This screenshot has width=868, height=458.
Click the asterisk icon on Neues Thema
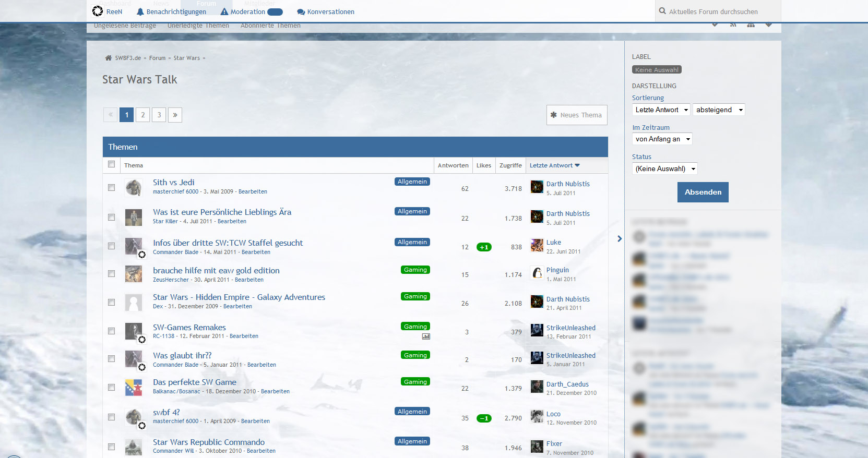point(554,115)
